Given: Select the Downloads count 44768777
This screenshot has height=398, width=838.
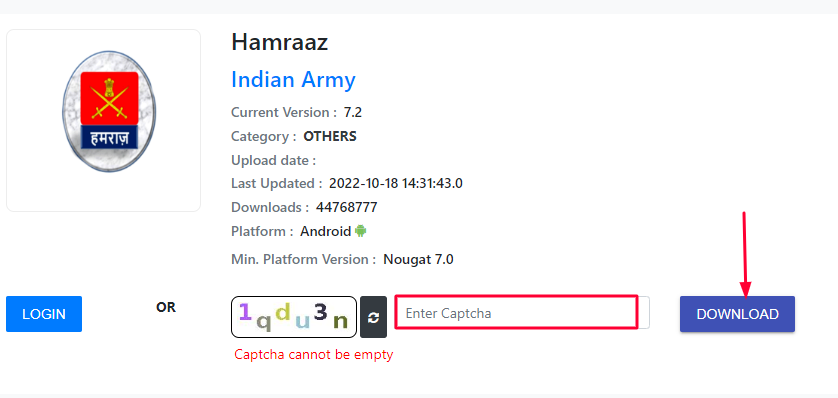Looking at the screenshot, I should (346, 207).
